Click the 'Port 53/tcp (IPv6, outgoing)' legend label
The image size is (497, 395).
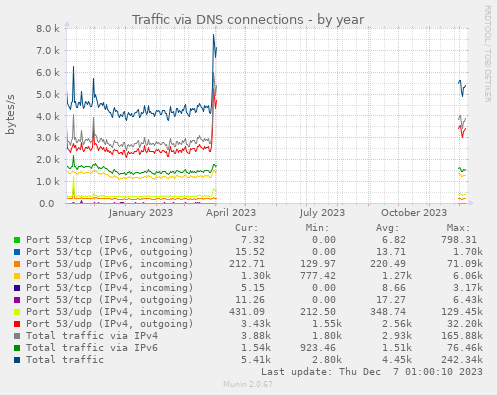click(x=110, y=252)
